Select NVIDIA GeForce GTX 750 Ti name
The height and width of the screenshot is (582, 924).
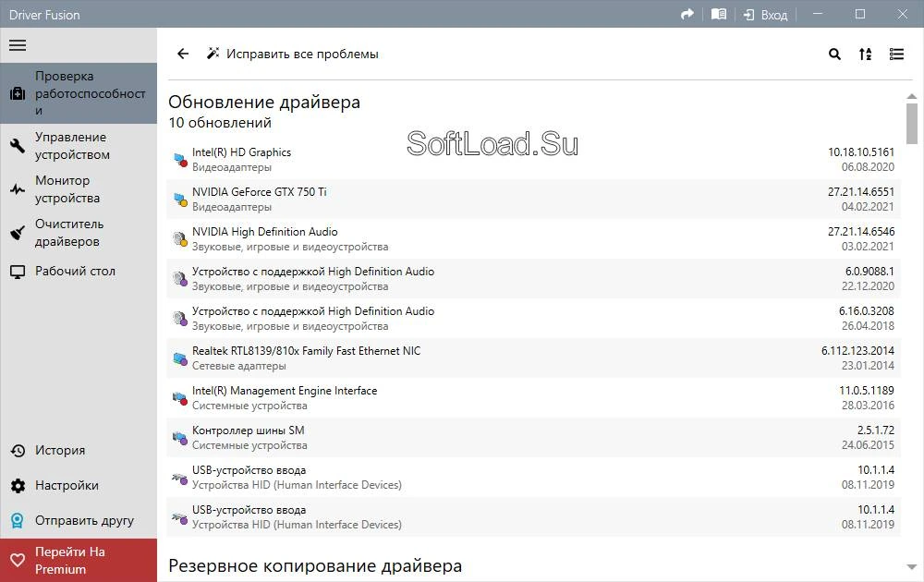(x=260, y=192)
